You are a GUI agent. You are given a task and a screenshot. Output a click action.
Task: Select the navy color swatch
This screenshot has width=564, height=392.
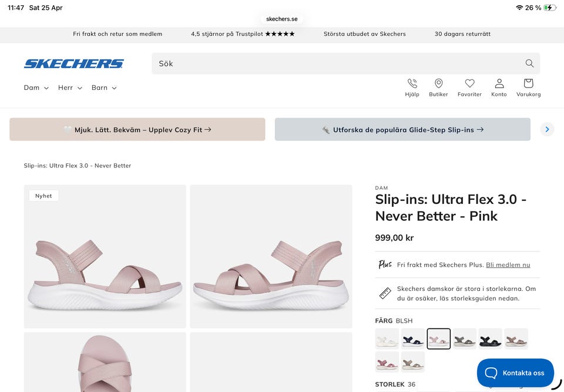coord(413,339)
